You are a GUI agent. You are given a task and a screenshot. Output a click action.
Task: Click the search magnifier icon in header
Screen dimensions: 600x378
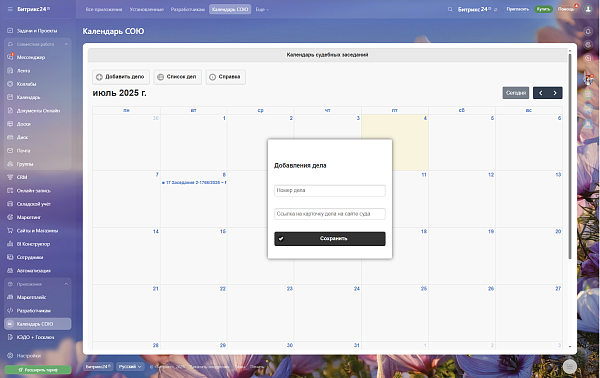click(450, 9)
